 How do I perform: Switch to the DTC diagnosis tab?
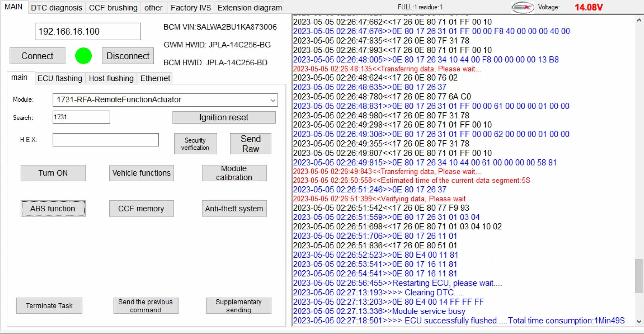[56, 7]
